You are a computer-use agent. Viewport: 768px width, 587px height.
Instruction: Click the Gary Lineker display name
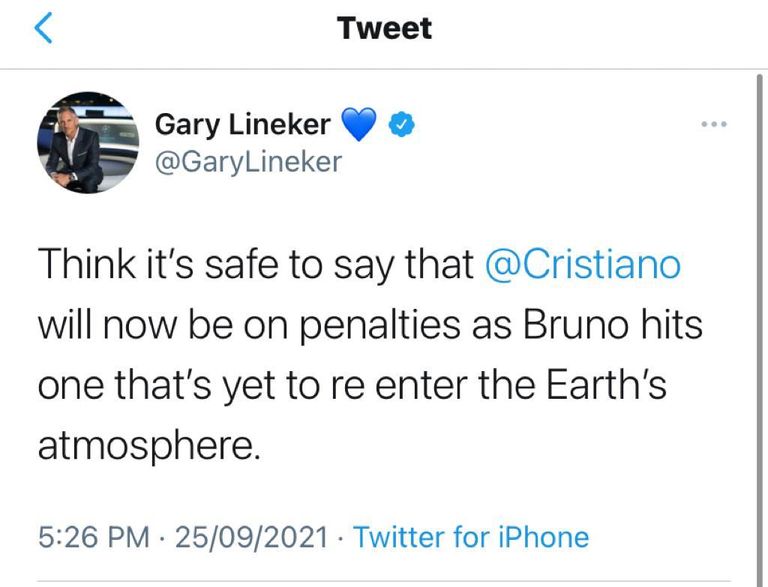pyautogui.click(x=242, y=124)
